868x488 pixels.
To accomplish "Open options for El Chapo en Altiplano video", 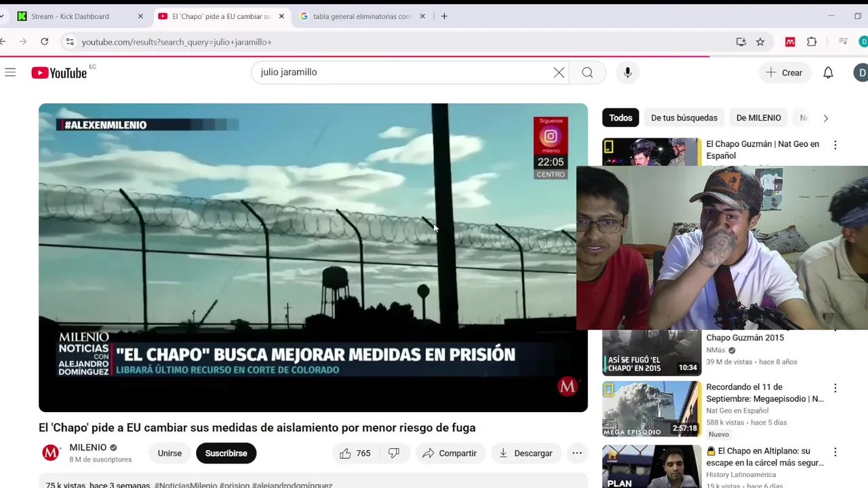I will [x=835, y=452].
